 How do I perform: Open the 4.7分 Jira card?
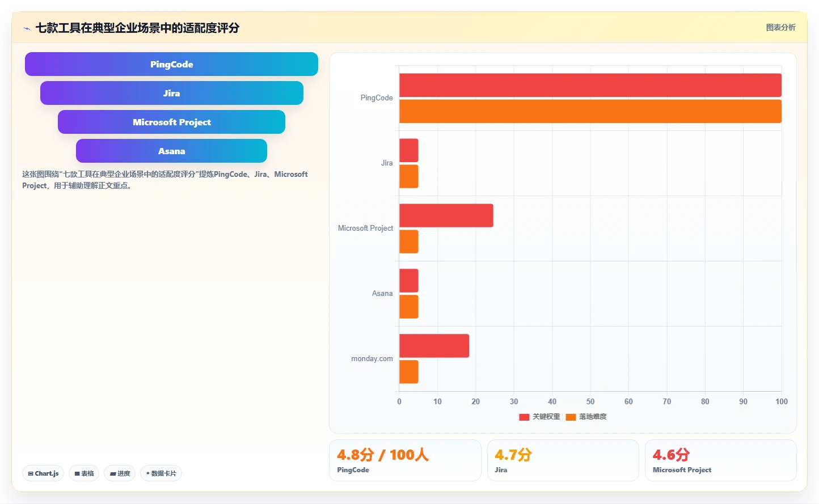tap(563, 460)
